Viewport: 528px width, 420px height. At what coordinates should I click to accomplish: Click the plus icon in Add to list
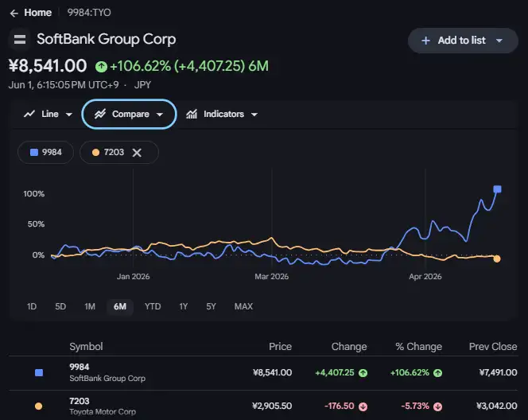pos(425,41)
